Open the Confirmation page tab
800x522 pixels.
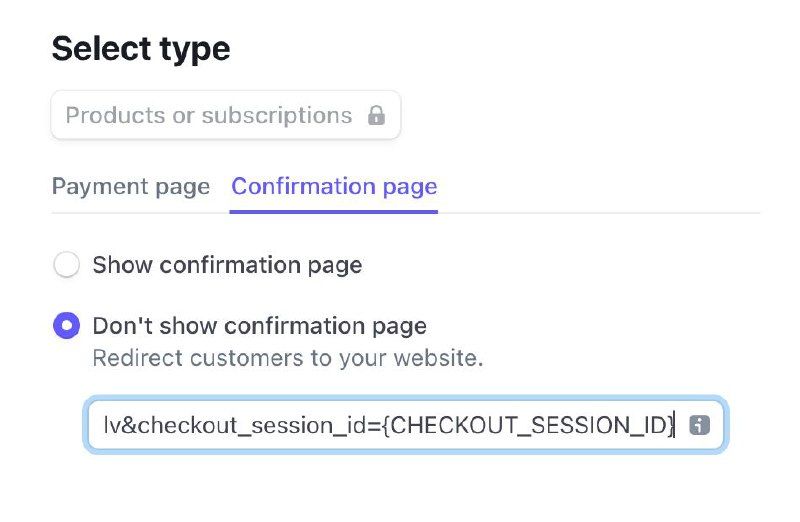334,187
